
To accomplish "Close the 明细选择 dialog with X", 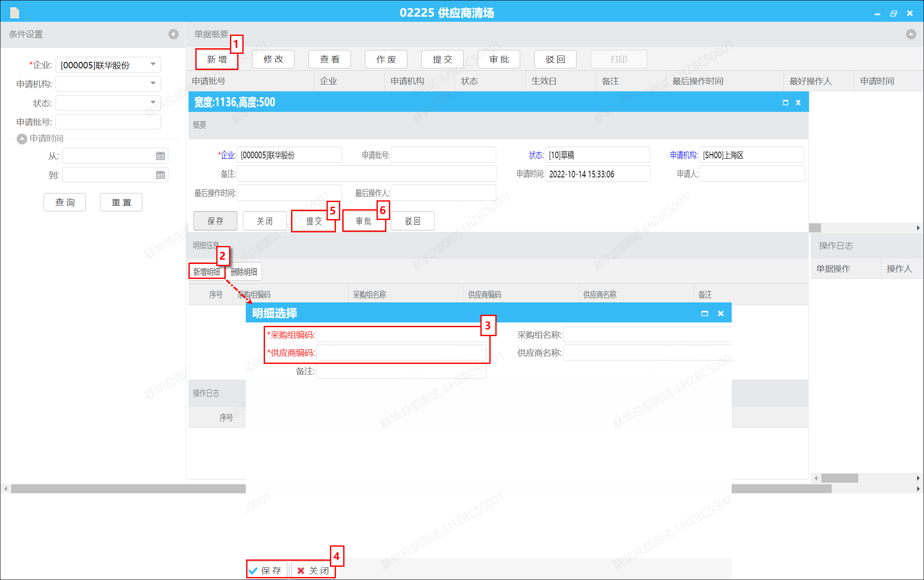I will tap(721, 313).
